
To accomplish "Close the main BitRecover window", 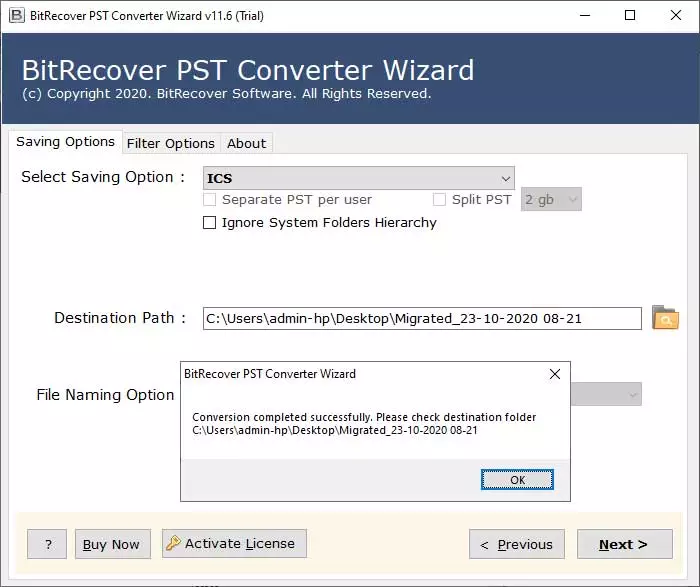I will [675, 15].
